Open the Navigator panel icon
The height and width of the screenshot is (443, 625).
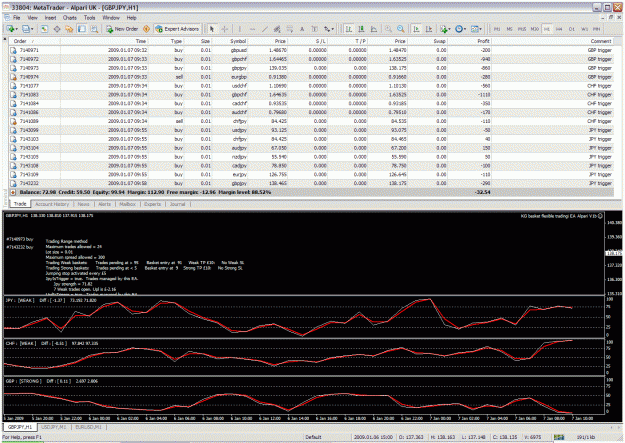click(69, 29)
